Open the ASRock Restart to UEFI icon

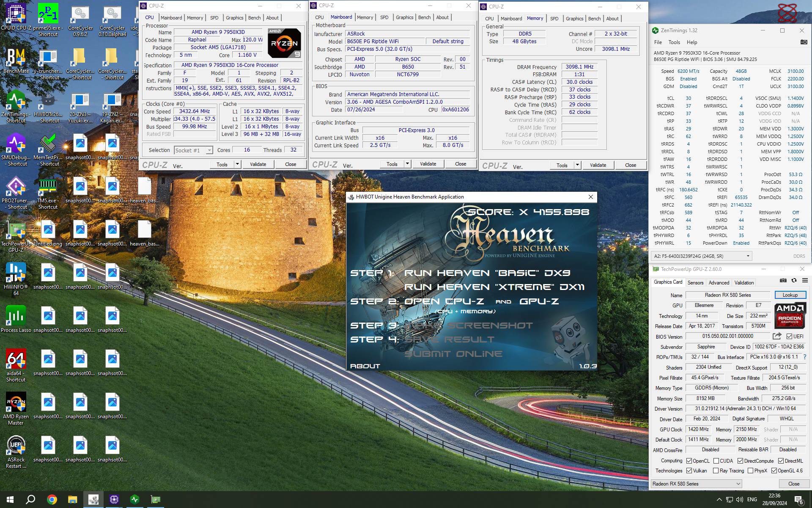click(16, 452)
